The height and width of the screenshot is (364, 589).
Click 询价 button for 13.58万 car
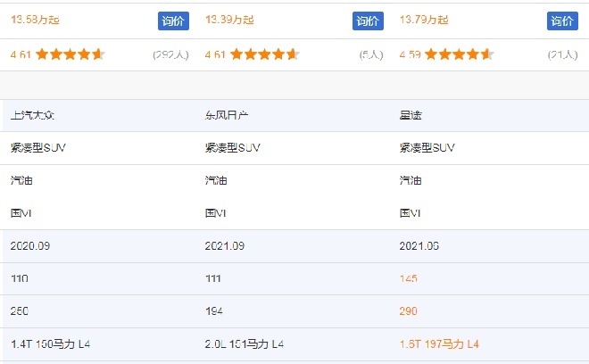pyautogui.click(x=173, y=21)
